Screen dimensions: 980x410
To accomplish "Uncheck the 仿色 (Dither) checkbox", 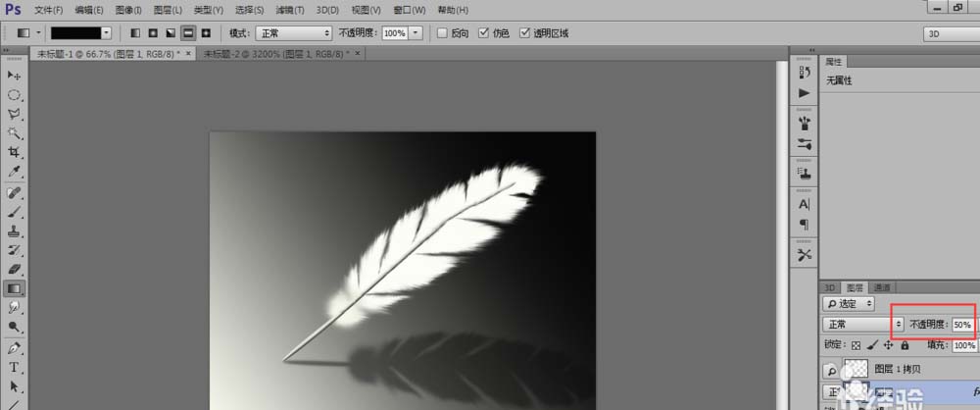I will pos(483,33).
